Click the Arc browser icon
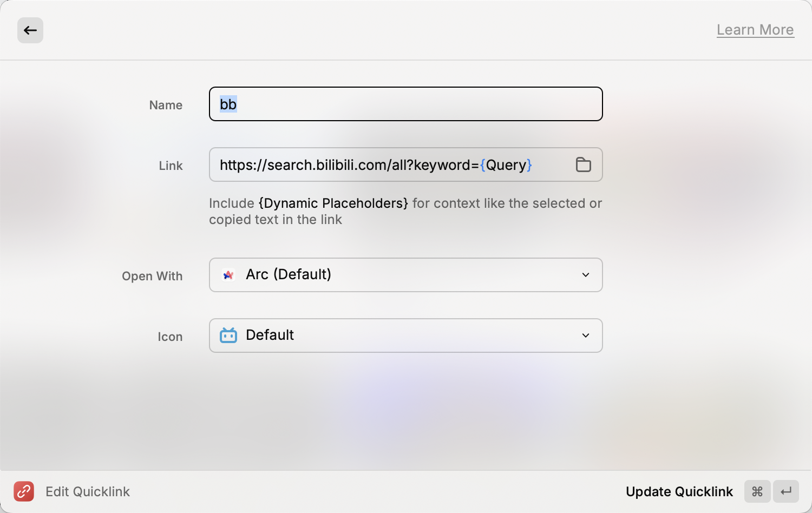 pyautogui.click(x=228, y=275)
